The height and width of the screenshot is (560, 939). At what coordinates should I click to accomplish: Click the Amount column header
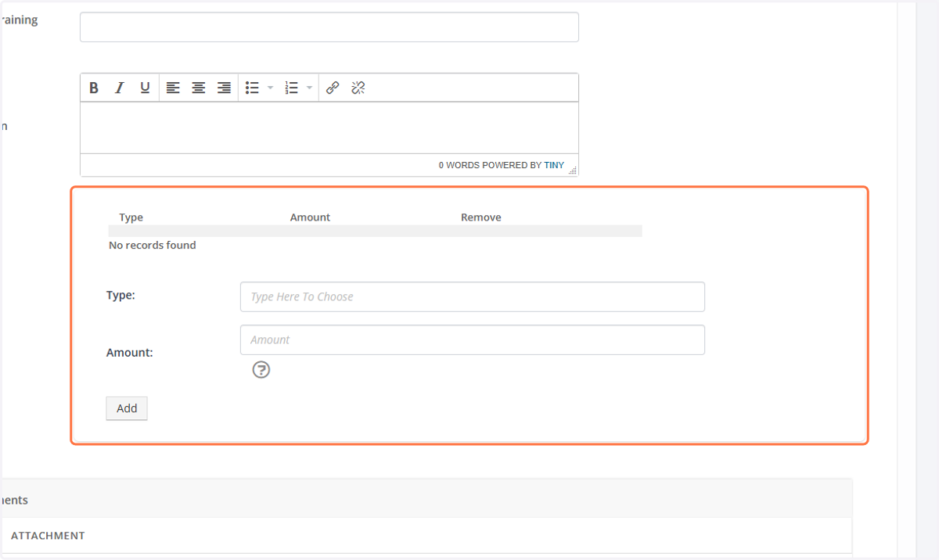point(310,217)
